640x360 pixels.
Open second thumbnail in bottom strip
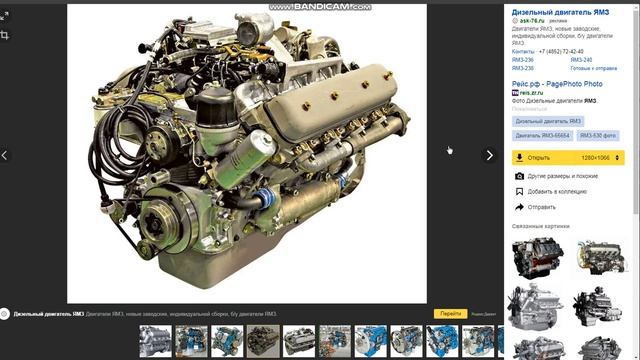click(x=191, y=341)
